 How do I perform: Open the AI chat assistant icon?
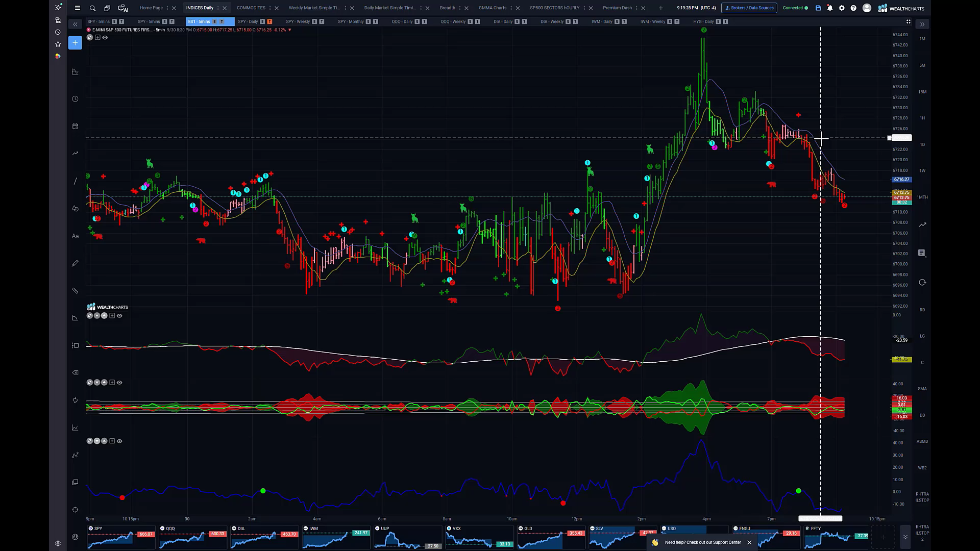pyautogui.click(x=123, y=8)
